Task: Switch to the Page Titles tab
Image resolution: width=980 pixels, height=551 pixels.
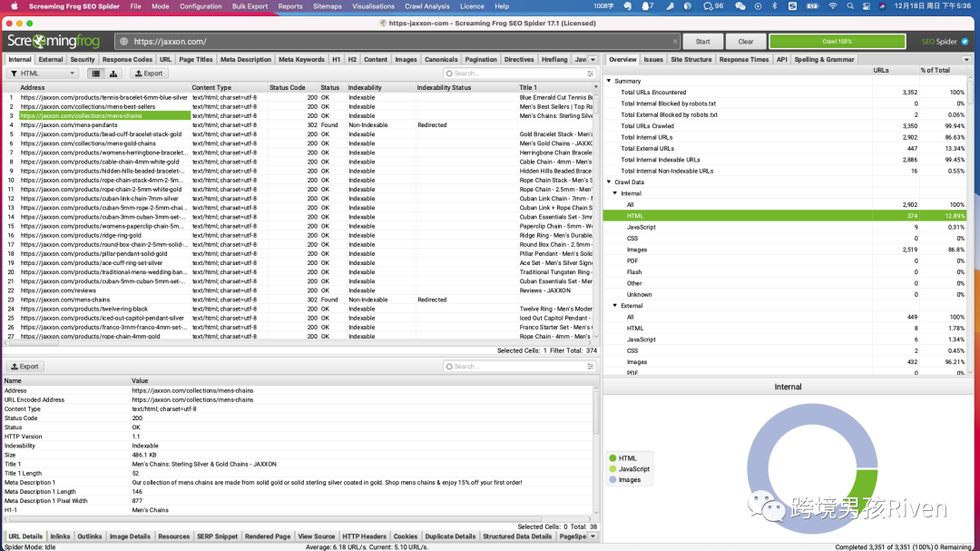Action: coord(196,59)
